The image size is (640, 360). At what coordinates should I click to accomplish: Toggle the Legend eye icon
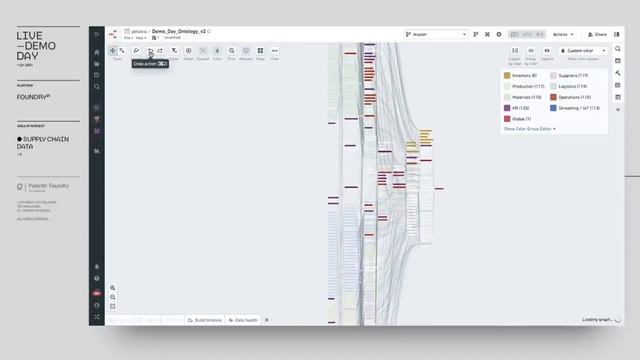click(x=547, y=51)
